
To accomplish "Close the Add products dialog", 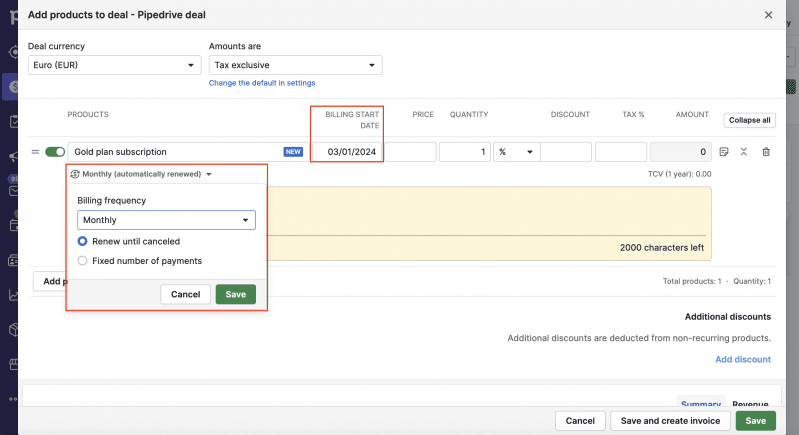I will (768, 15).
